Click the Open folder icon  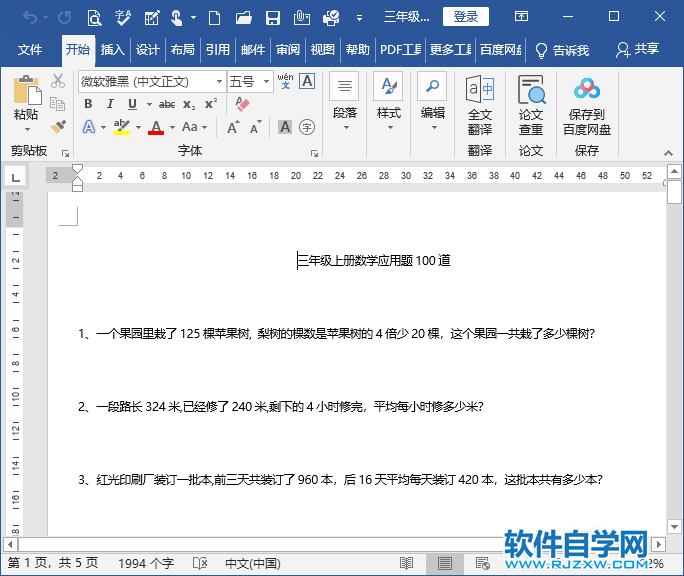pos(243,18)
